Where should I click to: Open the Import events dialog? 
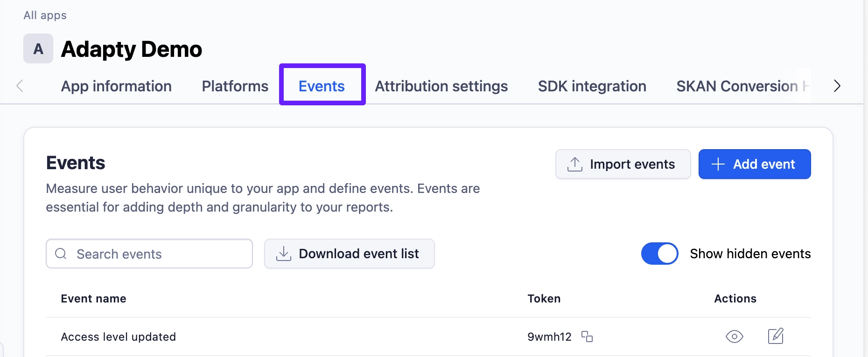coord(623,164)
